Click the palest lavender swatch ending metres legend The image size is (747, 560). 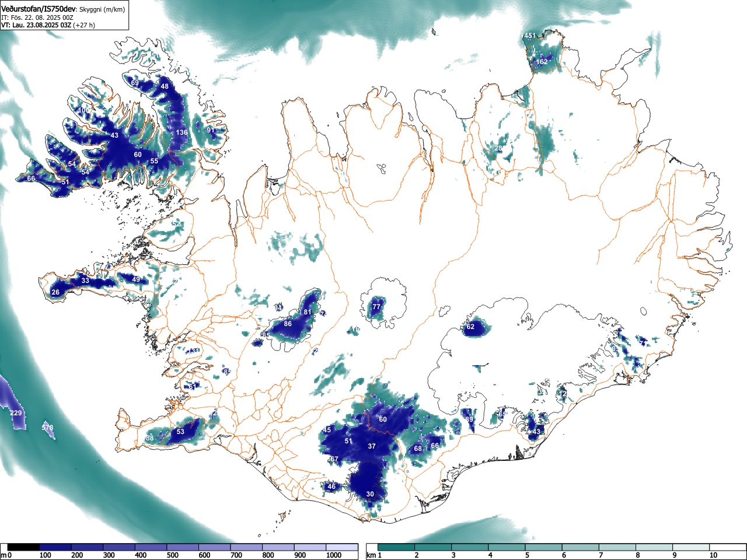342,547
